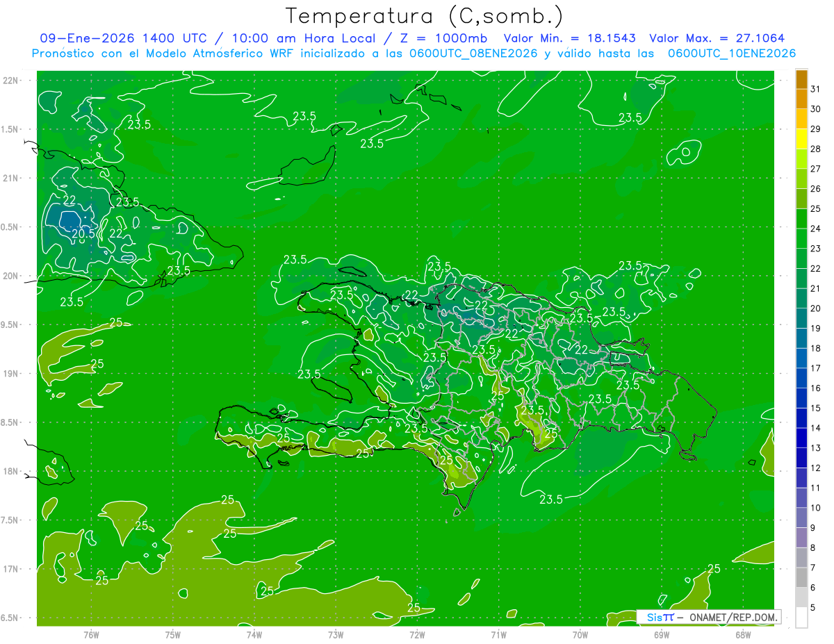This screenshot has width=834, height=644.
Task: Click the color scale label '18'
Action: [816, 348]
